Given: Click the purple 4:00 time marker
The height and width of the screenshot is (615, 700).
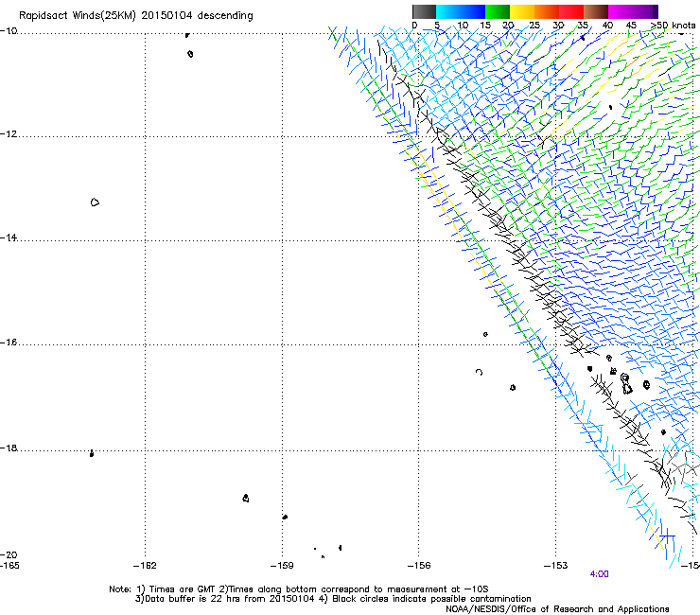Looking at the screenshot, I should click(599, 574).
